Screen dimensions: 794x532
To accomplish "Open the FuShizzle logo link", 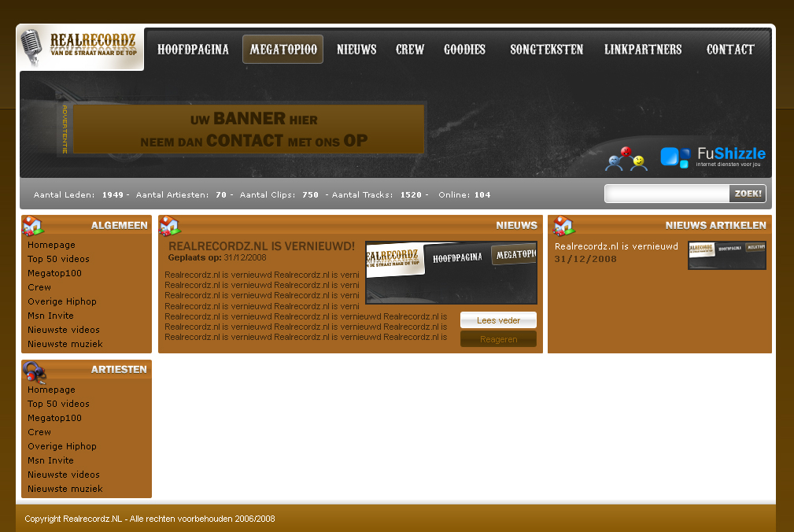I will (713, 157).
